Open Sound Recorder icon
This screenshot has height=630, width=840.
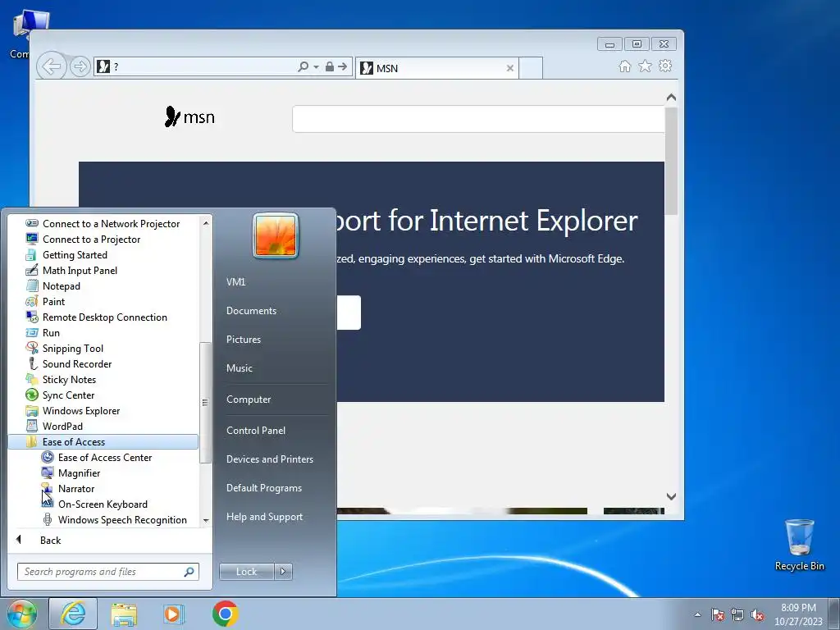point(32,363)
